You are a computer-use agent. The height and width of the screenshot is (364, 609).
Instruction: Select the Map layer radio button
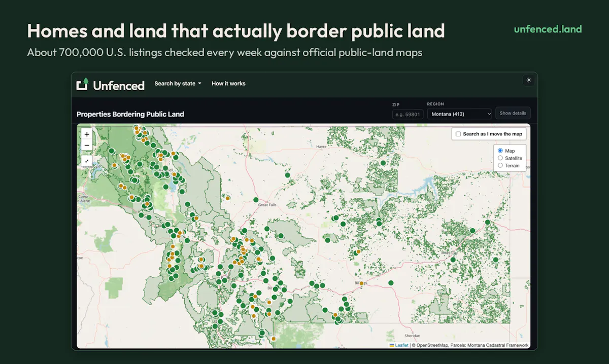[x=500, y=151]
